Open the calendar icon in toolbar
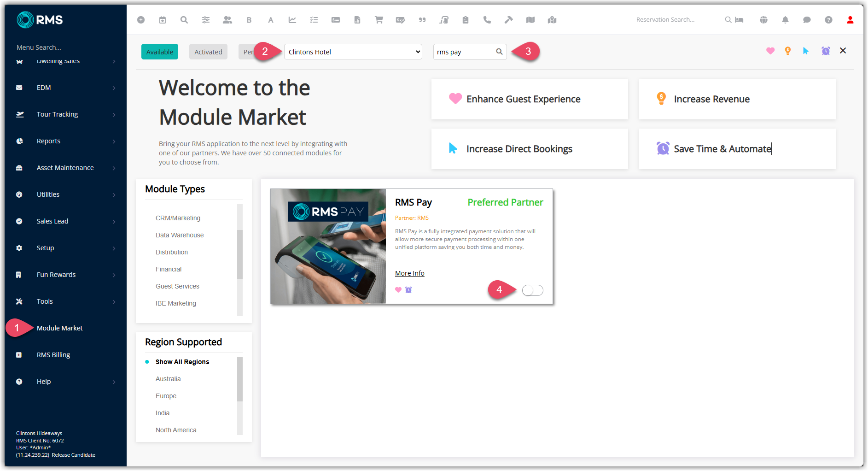Image resolution: width=868 pixels, height=471 pixels. [163, 20]
